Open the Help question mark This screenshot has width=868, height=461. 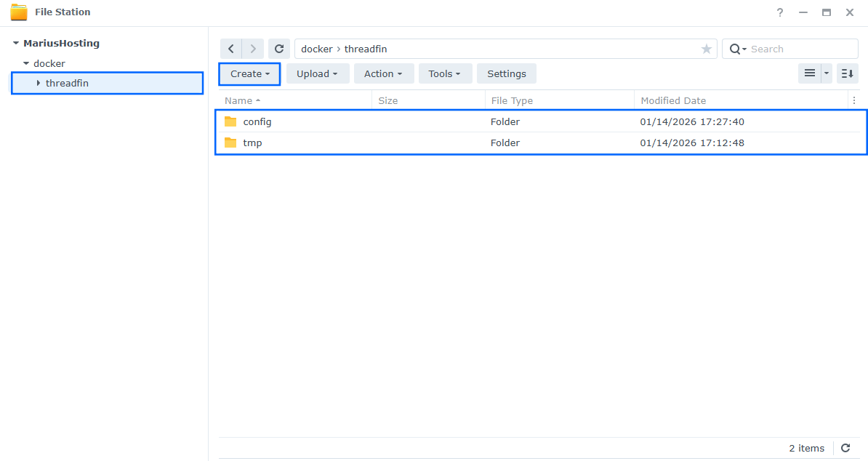click(779, 12)
